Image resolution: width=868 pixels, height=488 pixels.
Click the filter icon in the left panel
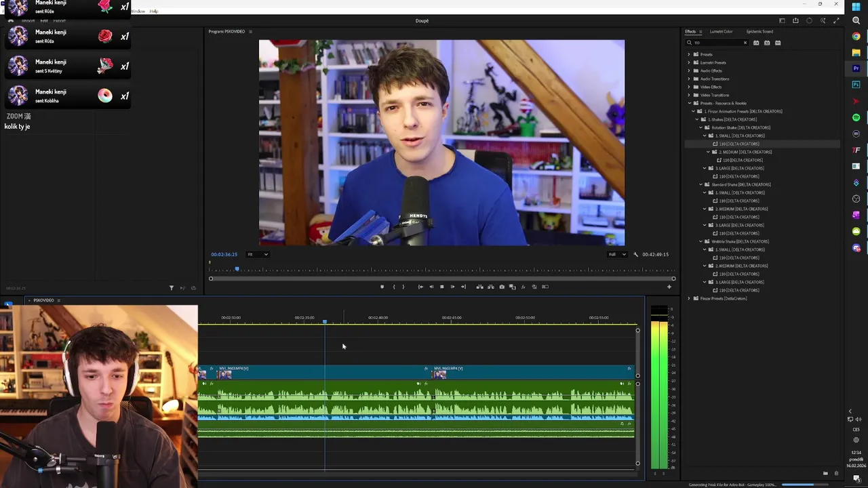click(x=171, y=288)
